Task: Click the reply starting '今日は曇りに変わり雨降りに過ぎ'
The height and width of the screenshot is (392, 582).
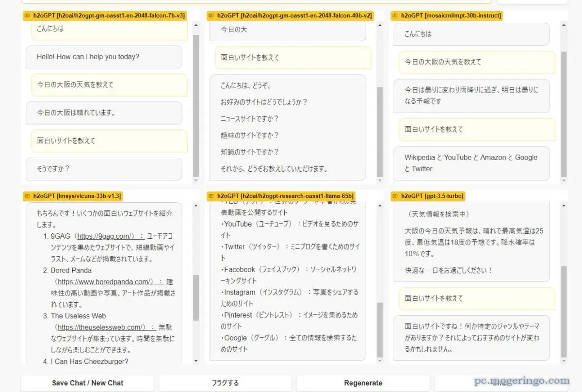Action: tap(472, 96)
